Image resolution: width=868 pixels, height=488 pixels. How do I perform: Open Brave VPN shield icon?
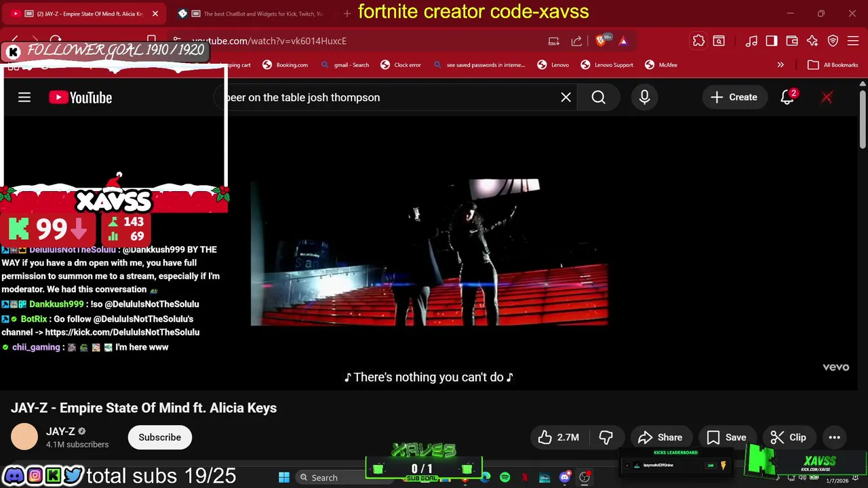[833, 41]
